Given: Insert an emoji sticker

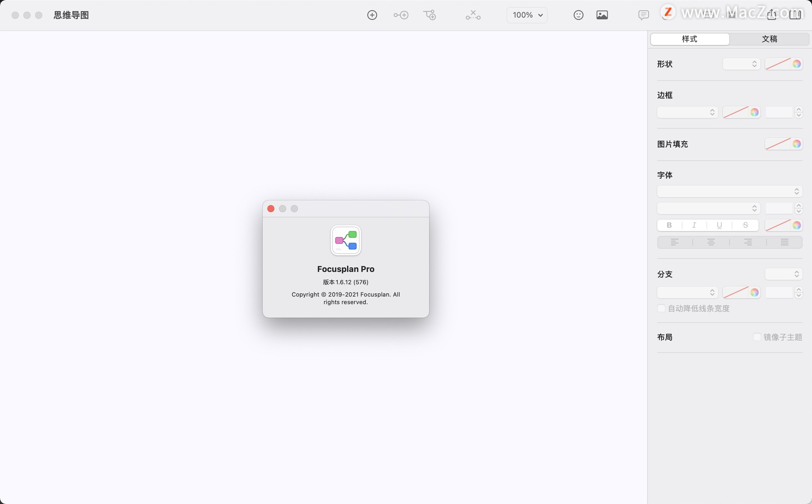Looking at the screenshot, I should coord(579,15).
